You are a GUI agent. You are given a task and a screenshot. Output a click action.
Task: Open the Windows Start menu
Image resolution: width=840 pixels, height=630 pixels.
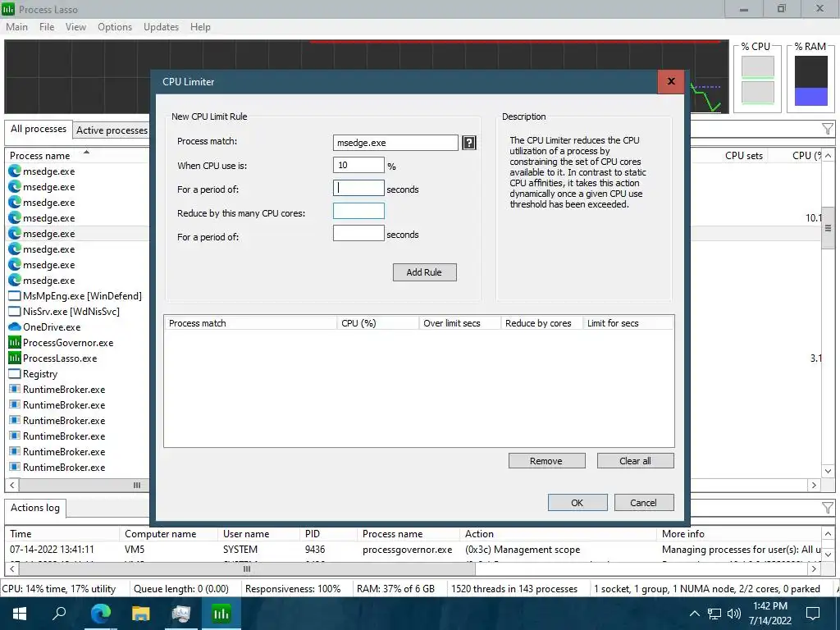coord(20,614)
